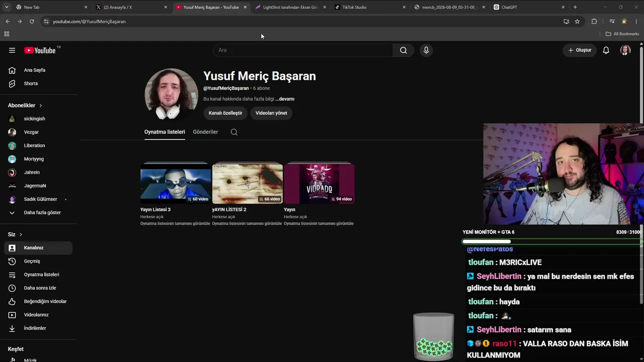The width and height of the screenshot is (644, 362).
Task: Switch to the Anasayfa / X browser tab
Action: pos(131,7)
